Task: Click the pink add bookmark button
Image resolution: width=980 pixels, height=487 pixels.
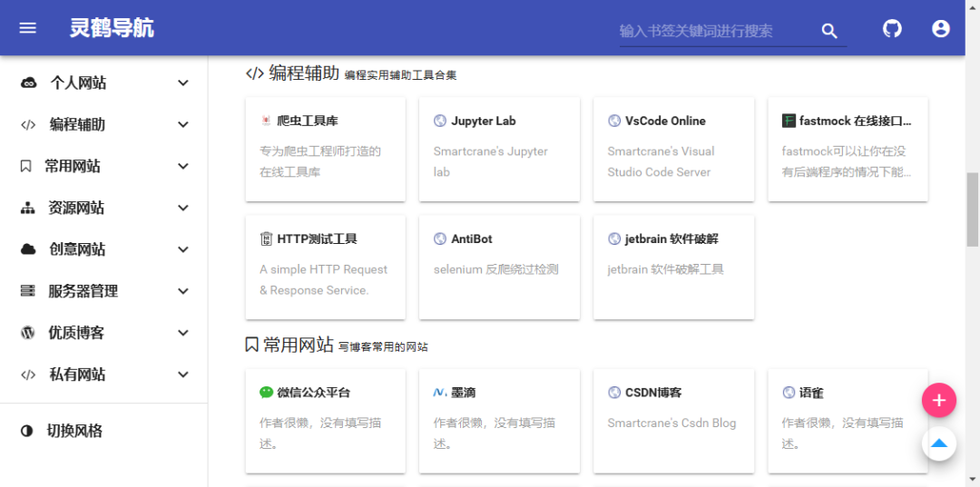Action: [x=939, y=400]
